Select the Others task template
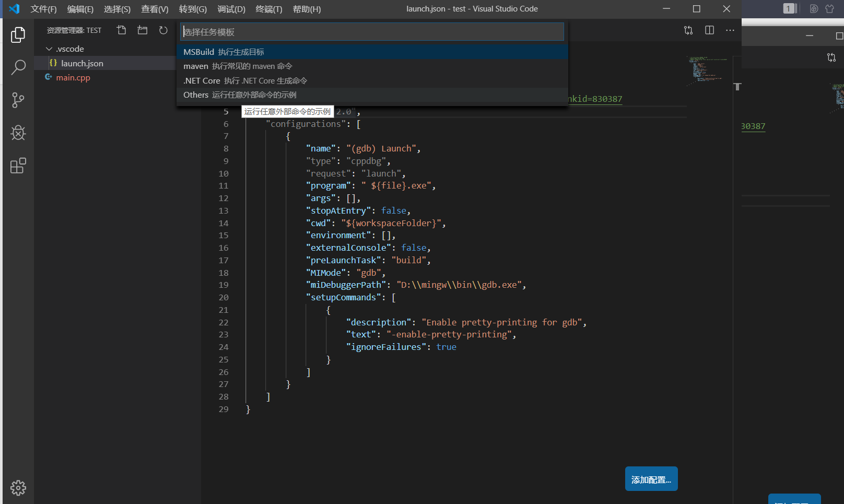This screenshot has width=844, height=504. 372,95
